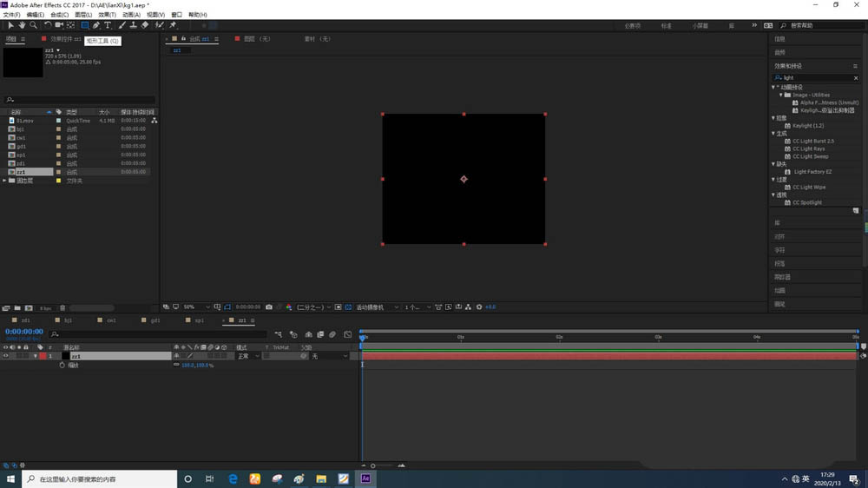Select the Zoom magnifier tool

tap(33, 25)
